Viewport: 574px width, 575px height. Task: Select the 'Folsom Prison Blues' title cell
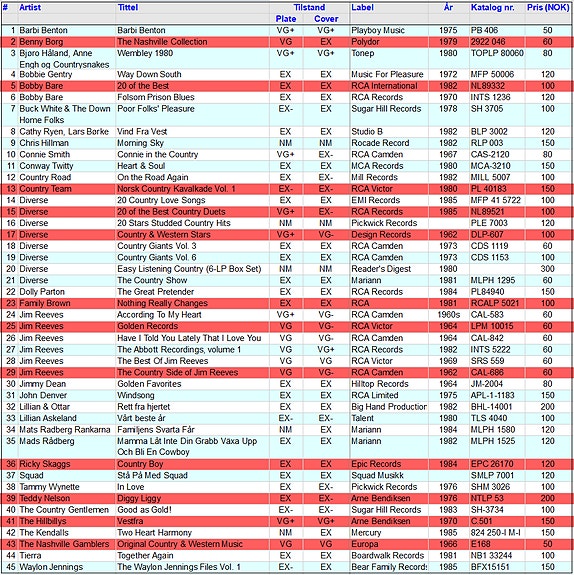pos(156,97)
